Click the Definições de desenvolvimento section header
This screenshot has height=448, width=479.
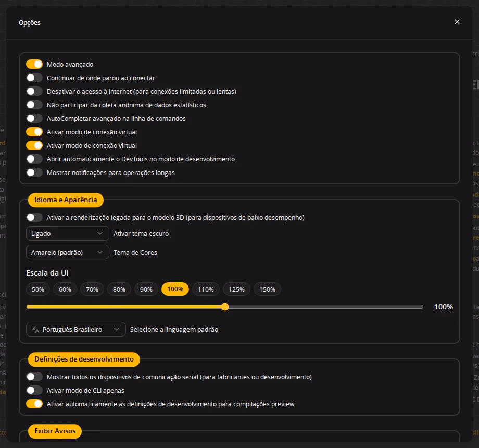click(x=84, y=359)
